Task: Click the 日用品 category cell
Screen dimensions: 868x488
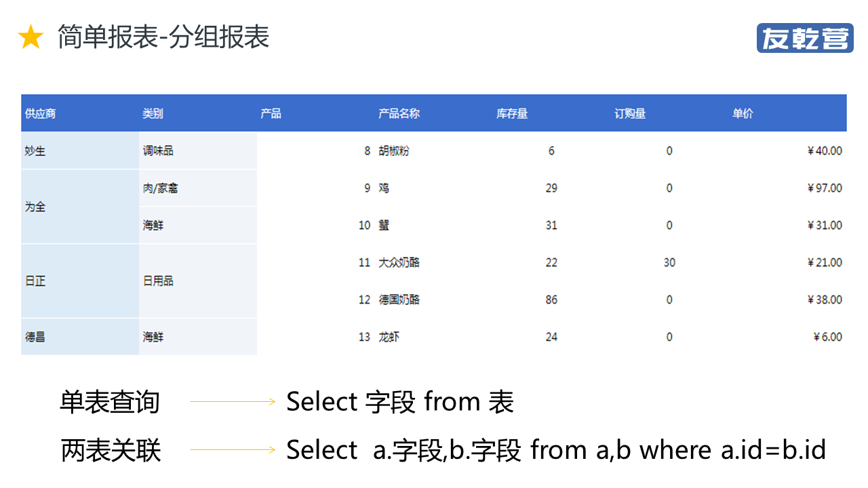Action: coord(158,281)
